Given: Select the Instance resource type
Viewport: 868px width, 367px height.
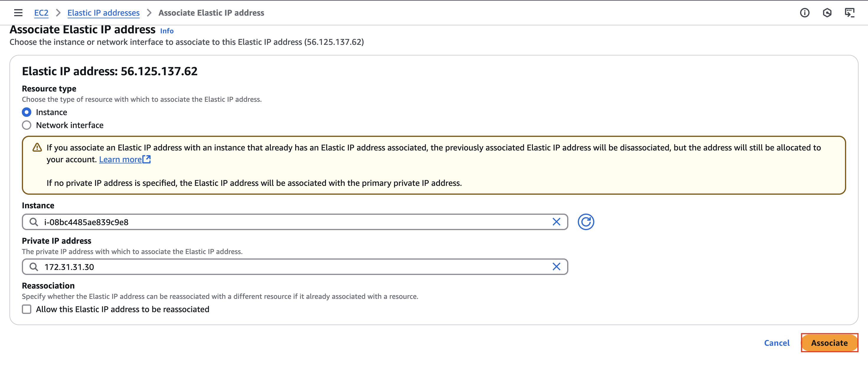Looking at the screenshot, I should (26, 112).
